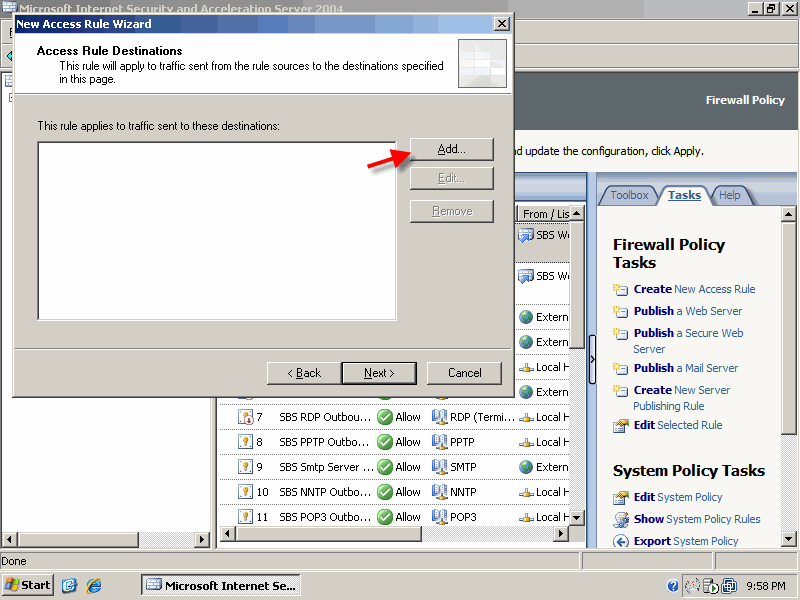
Task: Click the icon beside Publish a Secure Web Server
Action: [620, 334]
